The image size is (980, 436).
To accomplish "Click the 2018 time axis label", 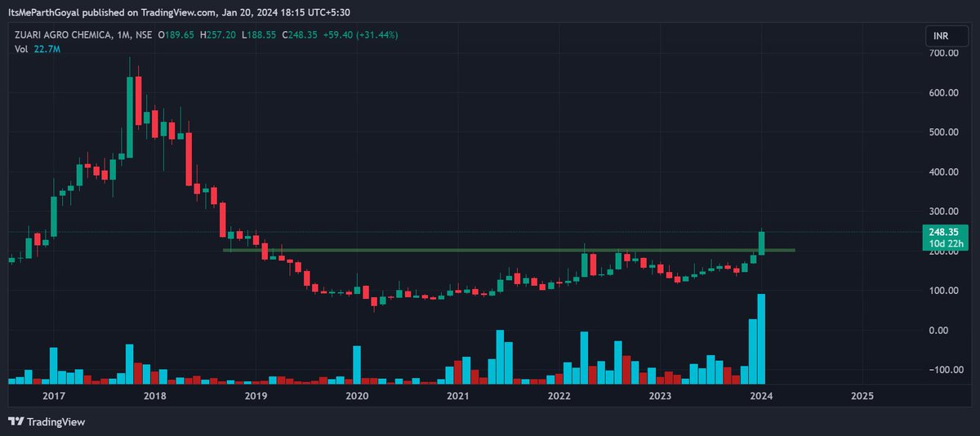I will (x=154, y=396).
